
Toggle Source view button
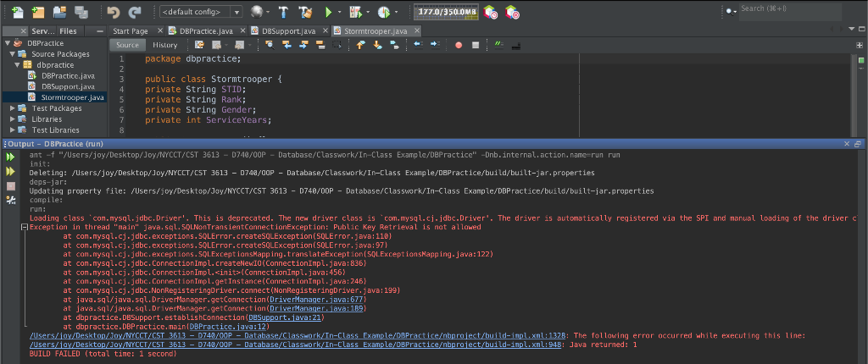click(x=127, y=45)
